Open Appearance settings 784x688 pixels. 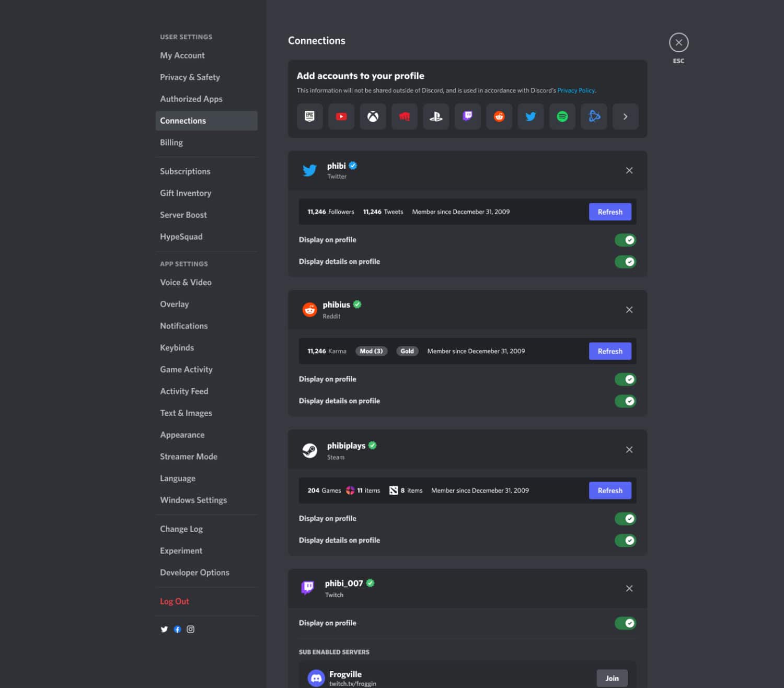point(206,435)
